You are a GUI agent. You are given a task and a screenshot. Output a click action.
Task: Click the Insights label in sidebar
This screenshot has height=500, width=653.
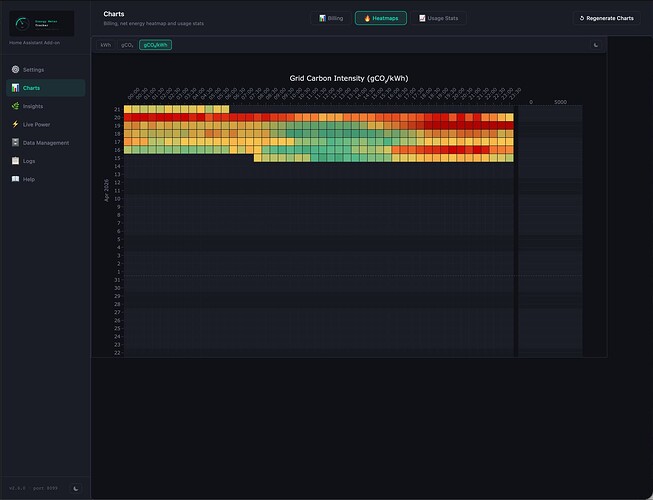point(33,106)
